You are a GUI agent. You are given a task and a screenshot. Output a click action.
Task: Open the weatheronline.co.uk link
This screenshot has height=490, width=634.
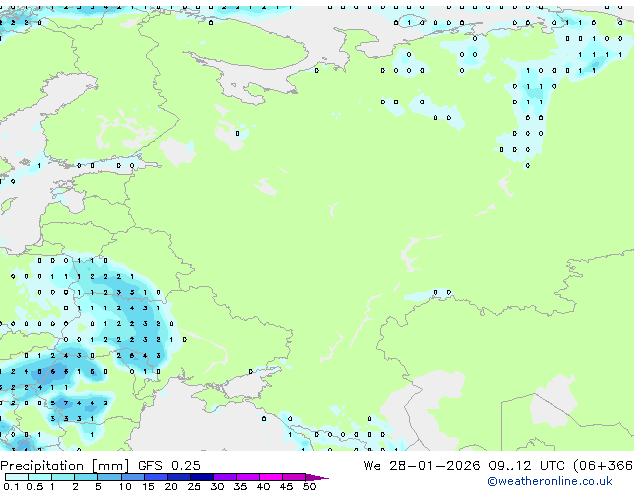click(x=550, y=481)
